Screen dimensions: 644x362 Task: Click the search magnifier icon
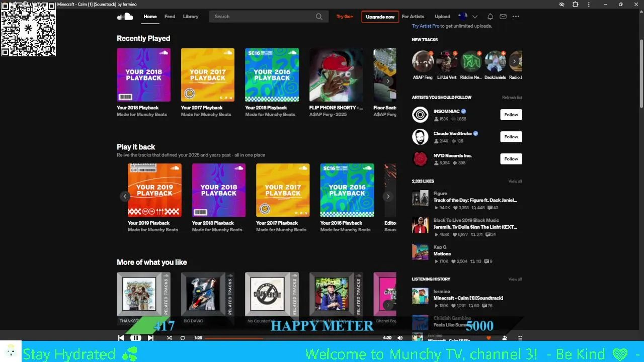[319, 17]
